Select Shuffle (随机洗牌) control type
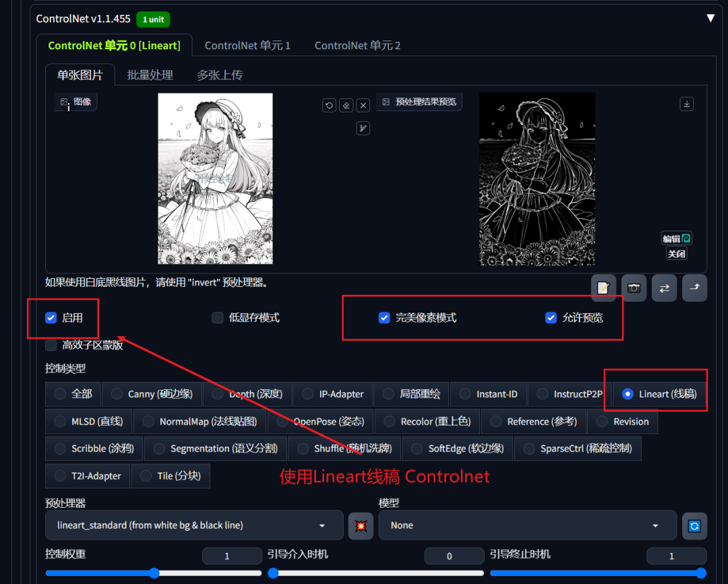 [344, 449]
